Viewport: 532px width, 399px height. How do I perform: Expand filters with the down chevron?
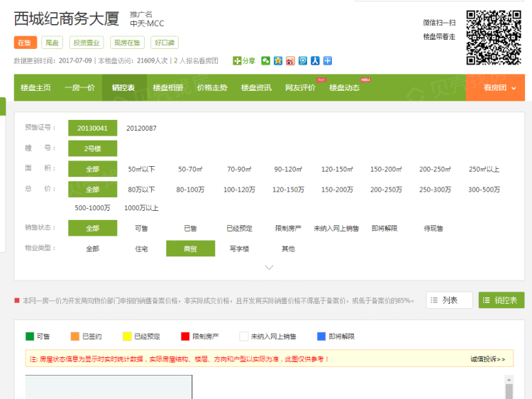(x=269, y=268)
